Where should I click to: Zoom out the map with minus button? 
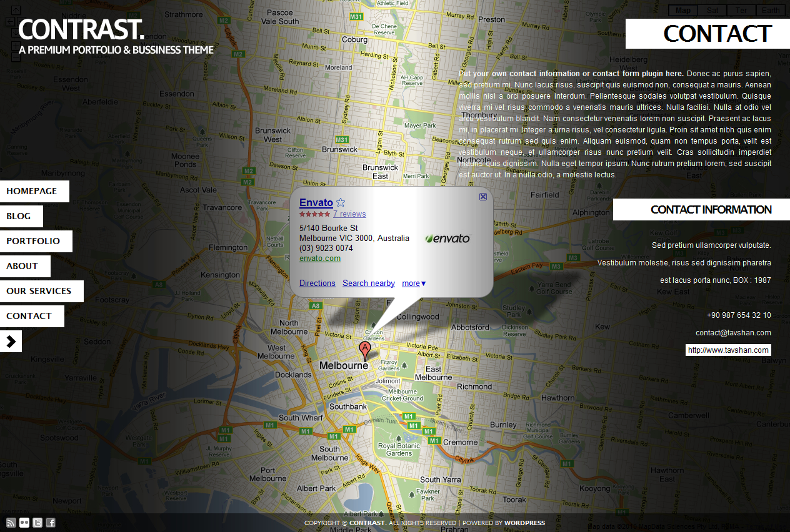(16, 57)
